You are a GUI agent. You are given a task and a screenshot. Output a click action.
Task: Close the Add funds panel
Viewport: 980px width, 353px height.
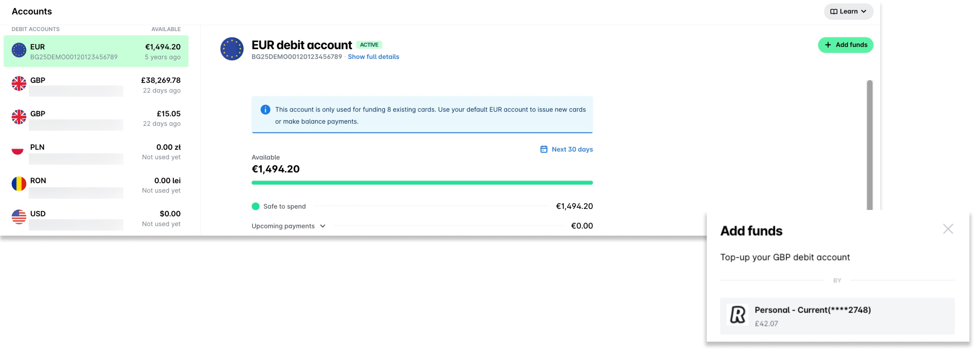point(948,229)
